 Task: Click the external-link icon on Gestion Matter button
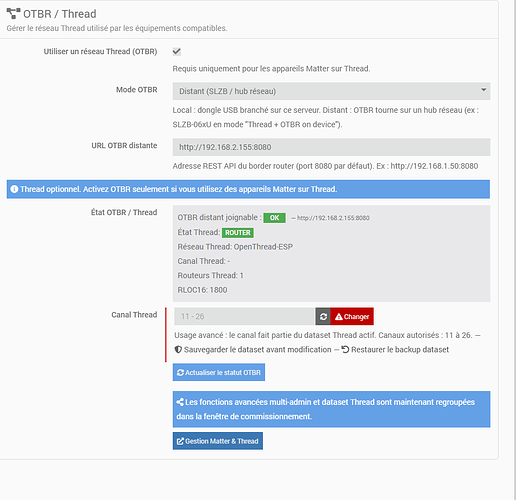(180, 441)
